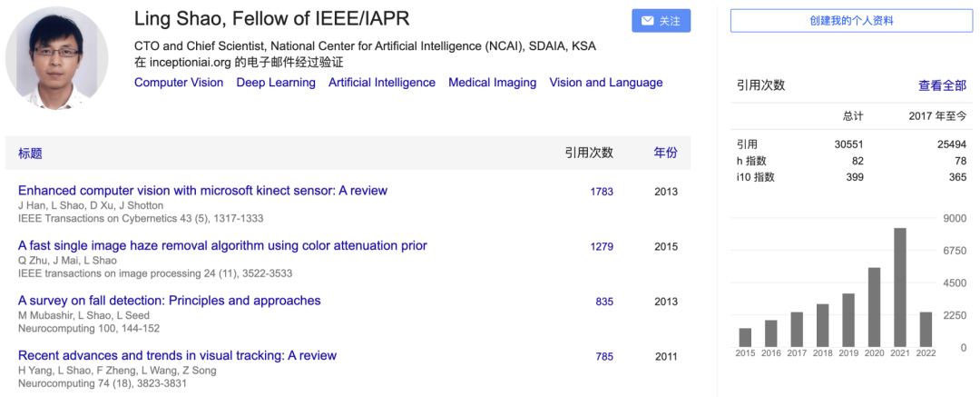Click the envelope Follow (关注) button
This screenshot has width=980, height=397.
661,21
